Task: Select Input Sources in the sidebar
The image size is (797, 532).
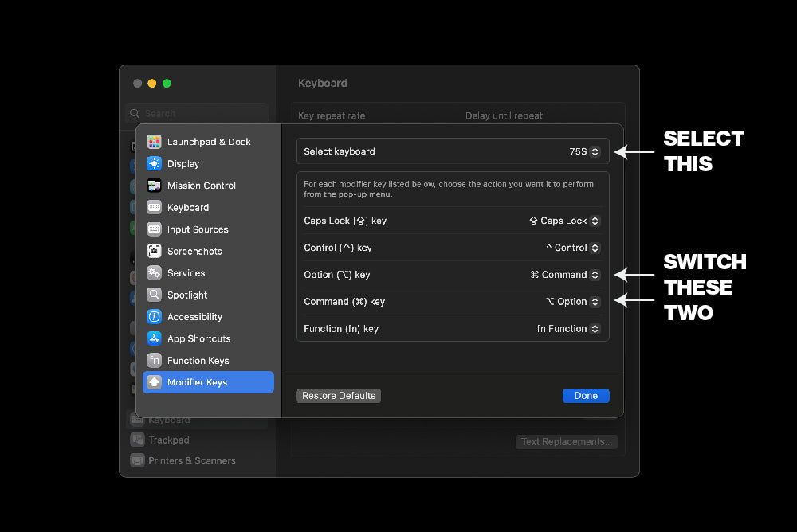Action: [x=198, y=229]
